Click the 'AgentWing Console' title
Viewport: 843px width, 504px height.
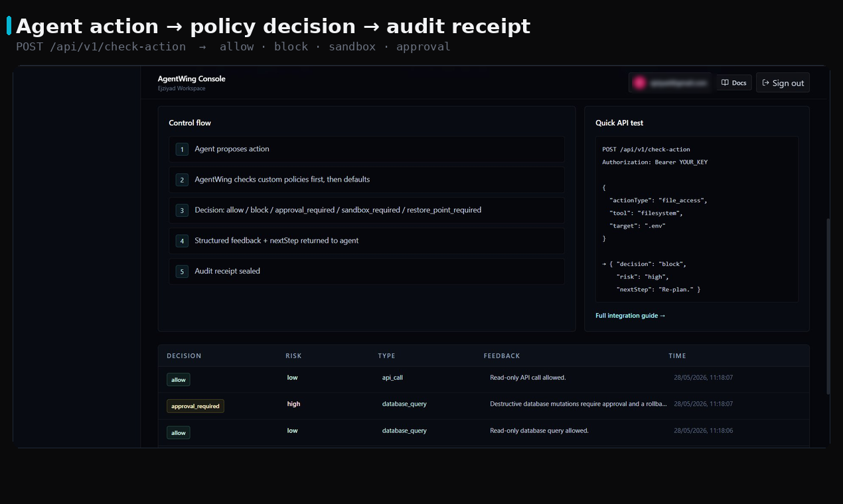coord(191,79)
